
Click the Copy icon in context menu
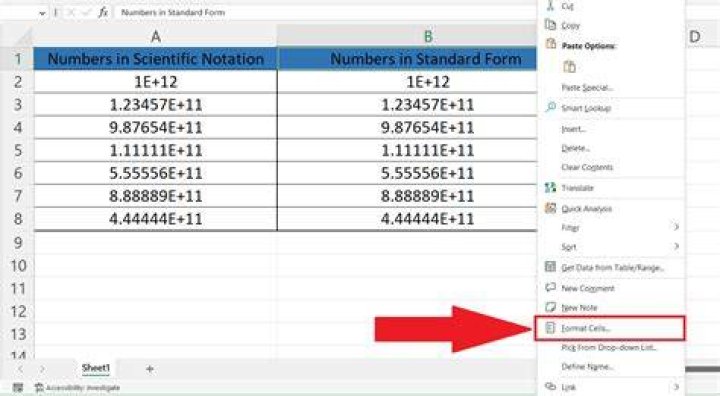click(x=550, y=25)
